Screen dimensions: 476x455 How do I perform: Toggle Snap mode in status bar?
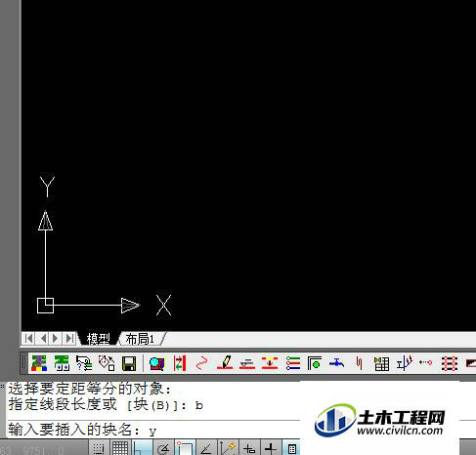pos(99,448)
